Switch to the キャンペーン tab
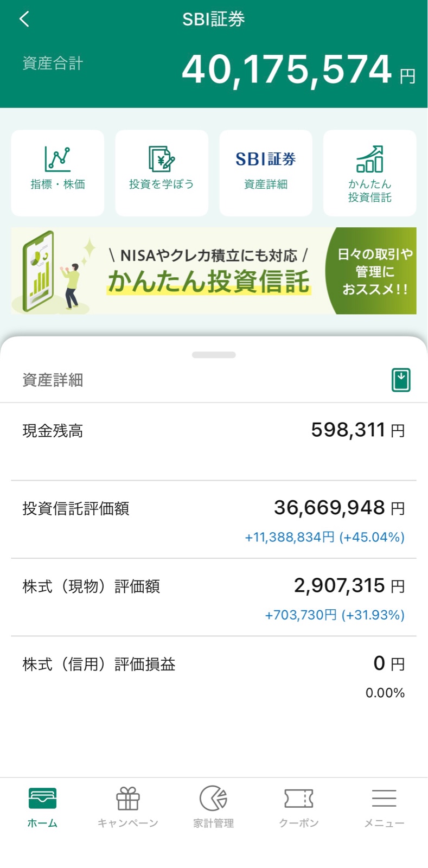Viewport: 428px width, 868px height. (128, 807)
